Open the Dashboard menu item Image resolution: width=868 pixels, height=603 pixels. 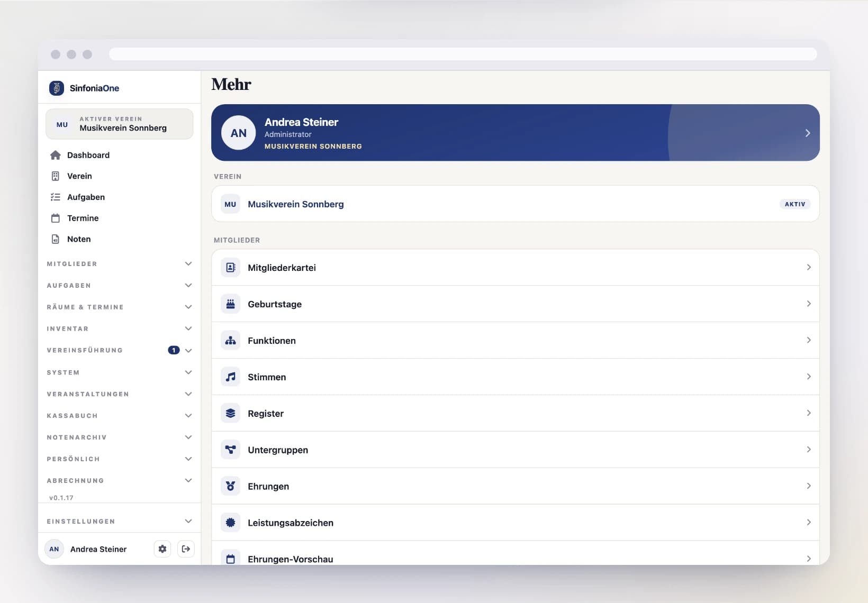pyautogui.click(x=120, y=155)
